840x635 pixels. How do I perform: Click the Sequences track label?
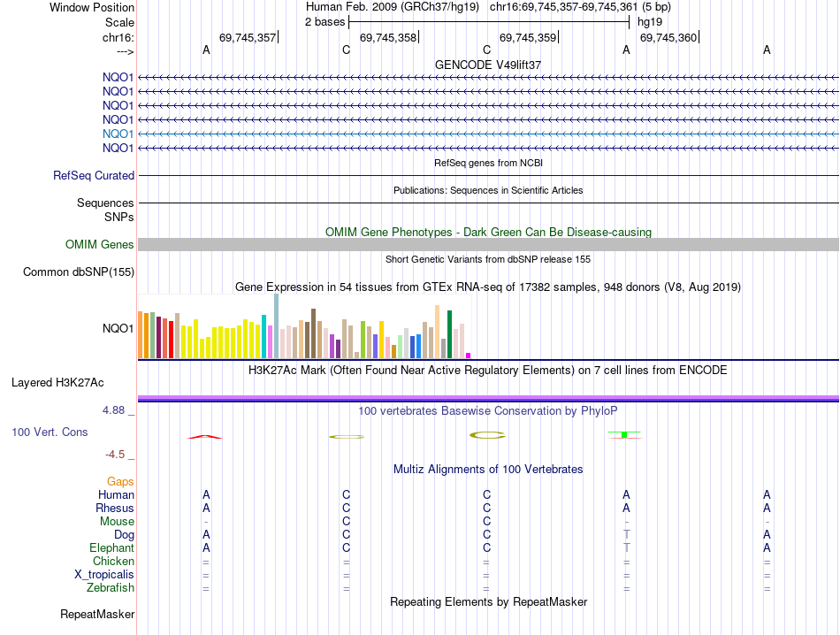click(x=105, y=203)
